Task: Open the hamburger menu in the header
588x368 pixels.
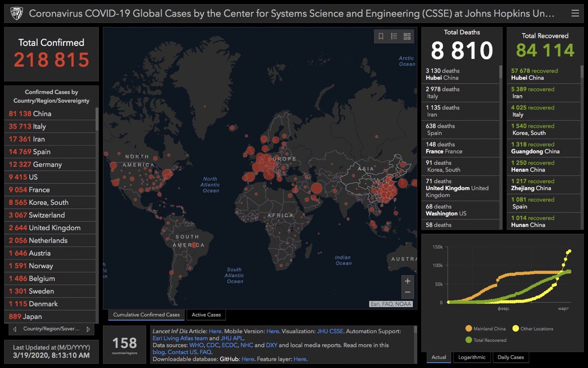Action: tap(575, 14)
